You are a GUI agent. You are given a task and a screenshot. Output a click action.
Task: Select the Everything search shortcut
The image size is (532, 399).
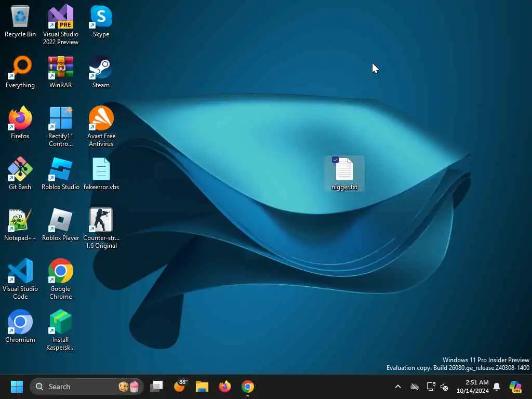[20, 72]
